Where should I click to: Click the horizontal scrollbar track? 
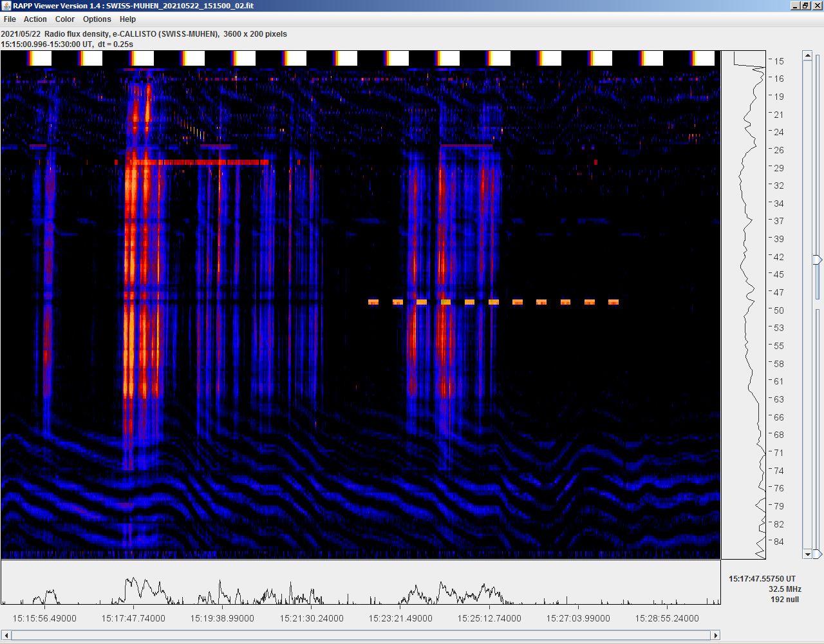tap(360, 636)
